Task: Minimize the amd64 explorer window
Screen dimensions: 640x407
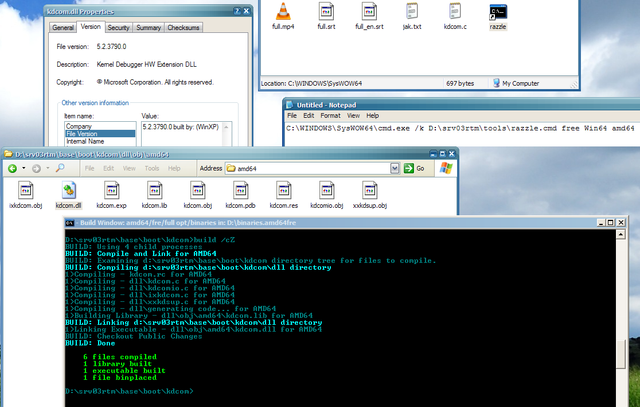Action: (x=433, y=154)
